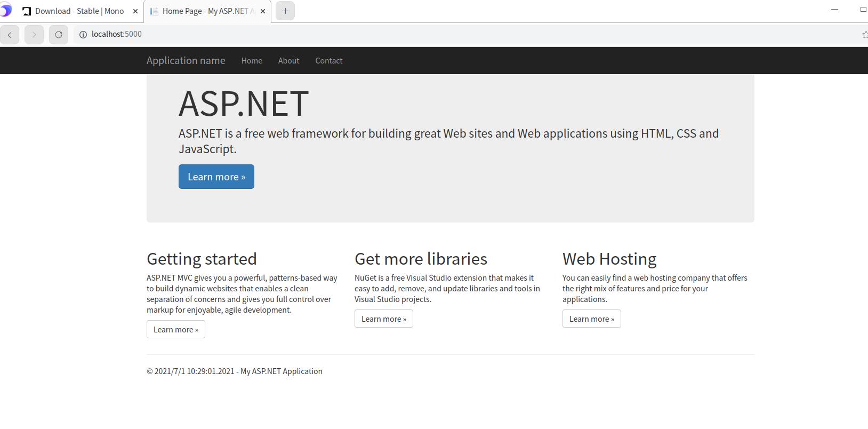Viewport: 868px width, 429px height.
Task: Minimize the browser window
Action: [x=835, y=9]
